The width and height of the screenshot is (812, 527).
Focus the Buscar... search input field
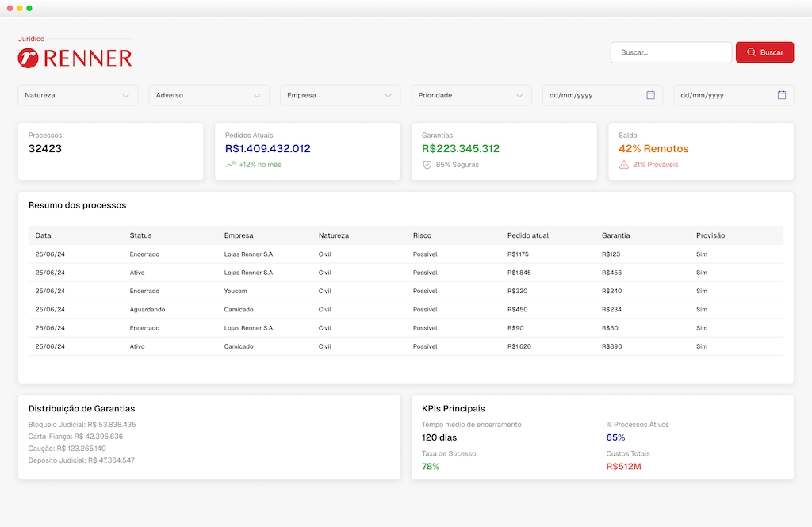click(x=671, y=52)
